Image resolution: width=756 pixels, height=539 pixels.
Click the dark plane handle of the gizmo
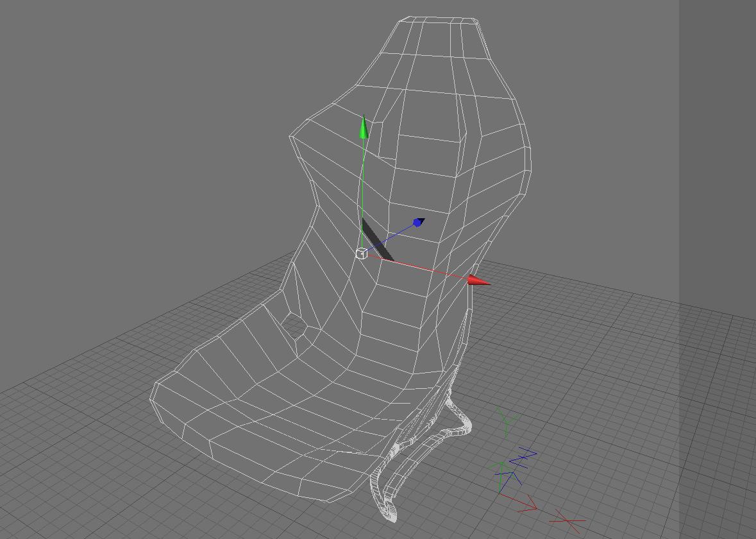(x=378, y=240)
